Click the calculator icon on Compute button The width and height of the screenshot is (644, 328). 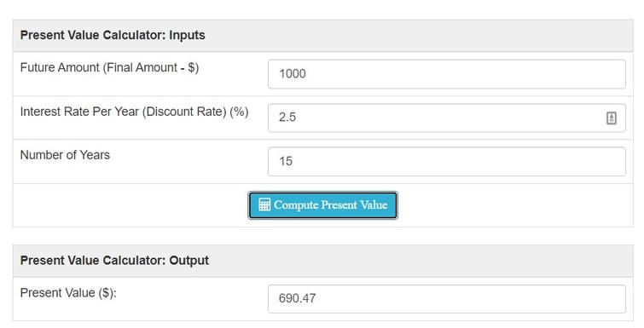[264, 204]
